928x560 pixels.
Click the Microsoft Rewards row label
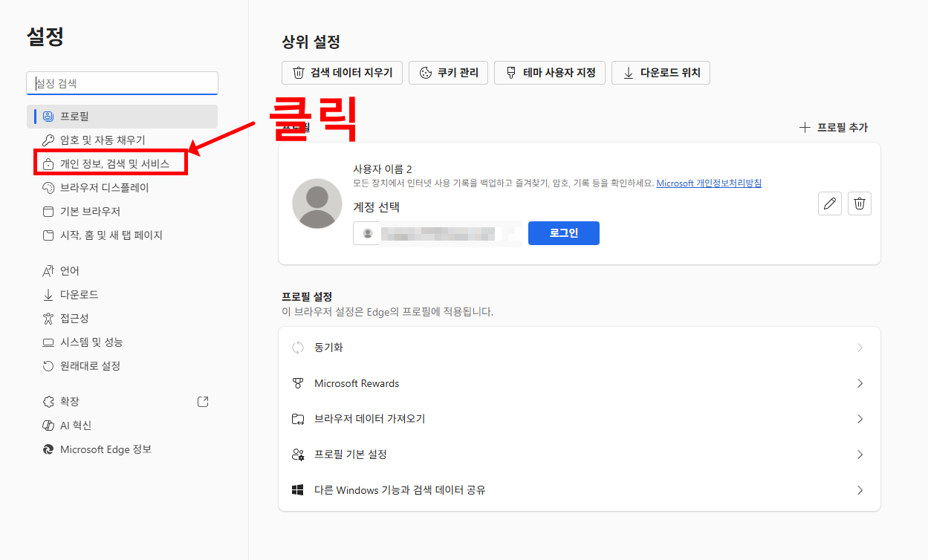[x=357, y=383]
